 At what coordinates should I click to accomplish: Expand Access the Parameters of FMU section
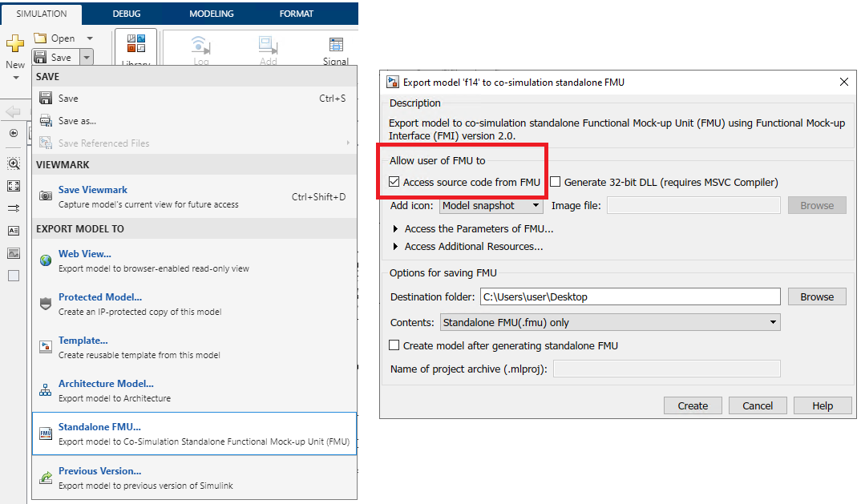pos(396,229)
